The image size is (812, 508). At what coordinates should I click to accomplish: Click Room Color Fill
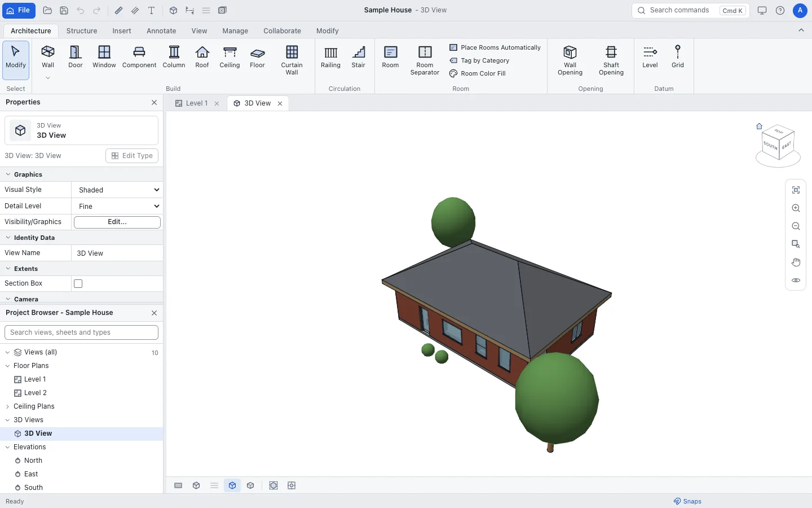478,73
